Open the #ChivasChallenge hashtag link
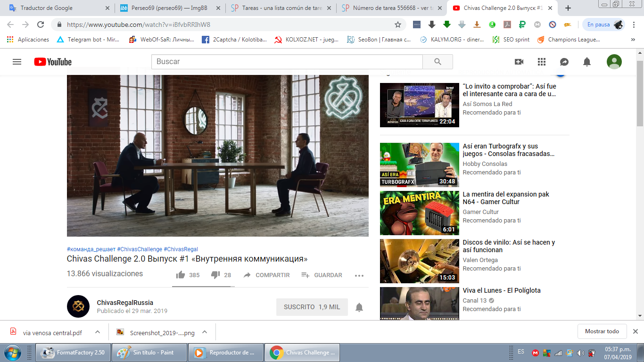Viewport: 644px width, 362px height. pos(140,249)
